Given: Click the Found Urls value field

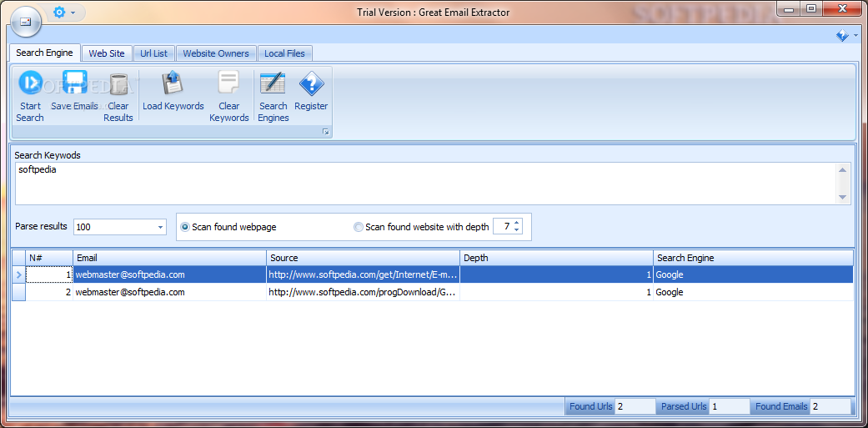Looking at the screenshot, I should pyautogui.click(x=635, y=406).
